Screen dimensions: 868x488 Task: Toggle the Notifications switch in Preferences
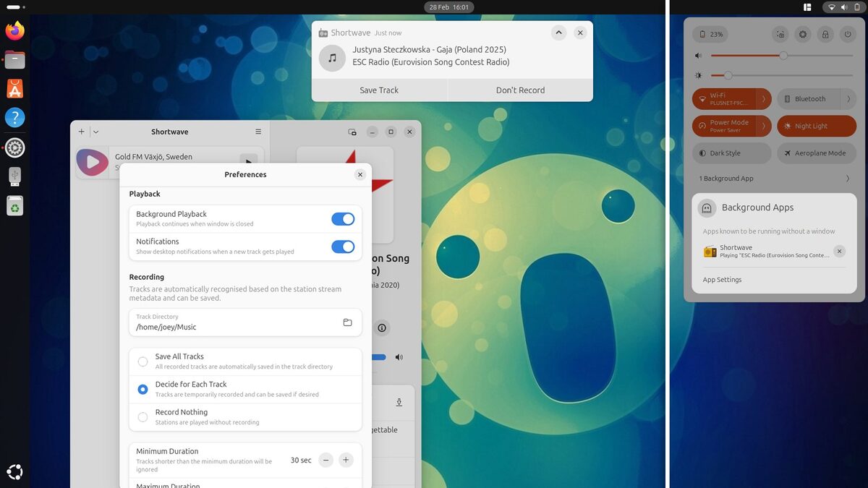click(343, 247)
